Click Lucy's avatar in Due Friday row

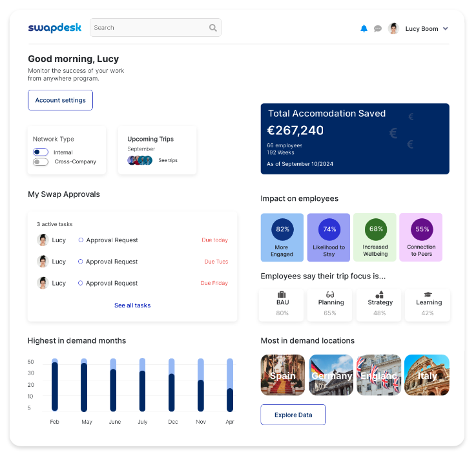pos(43,283)
